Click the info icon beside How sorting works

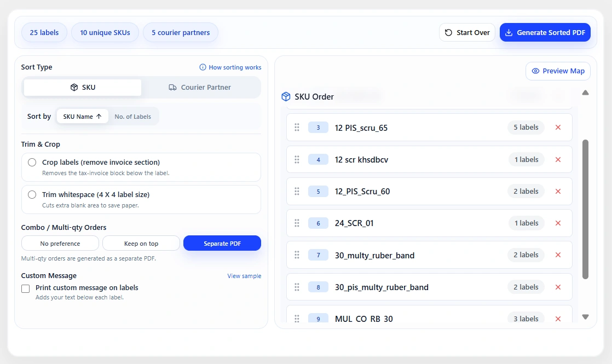(203, 67)
